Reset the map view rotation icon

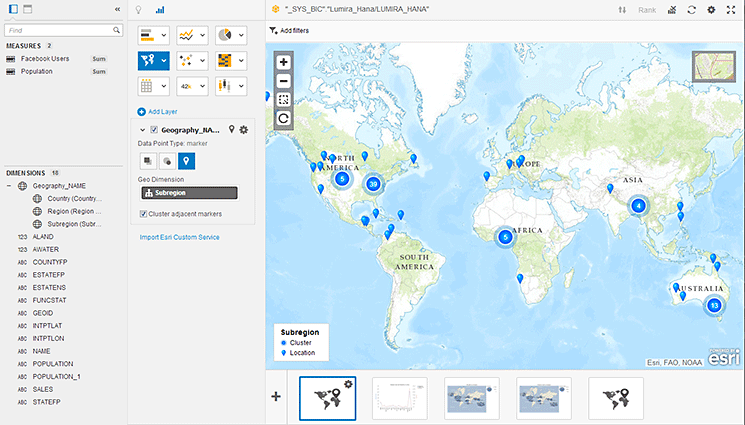[284, 118]
